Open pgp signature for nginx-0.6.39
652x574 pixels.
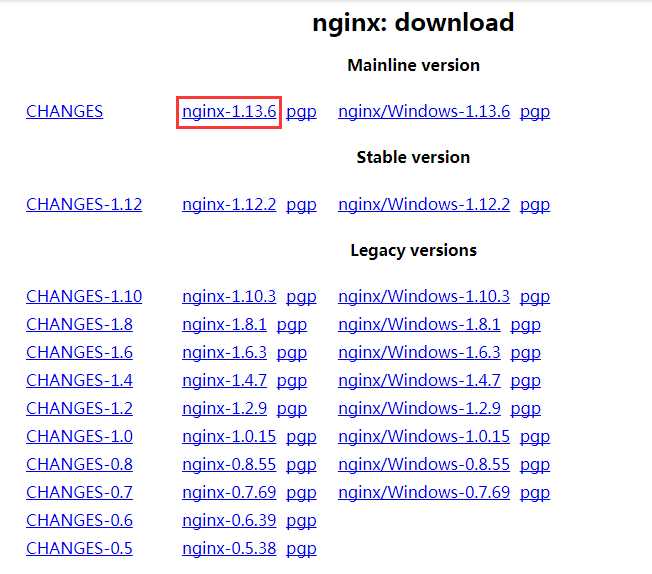[301, 521]
